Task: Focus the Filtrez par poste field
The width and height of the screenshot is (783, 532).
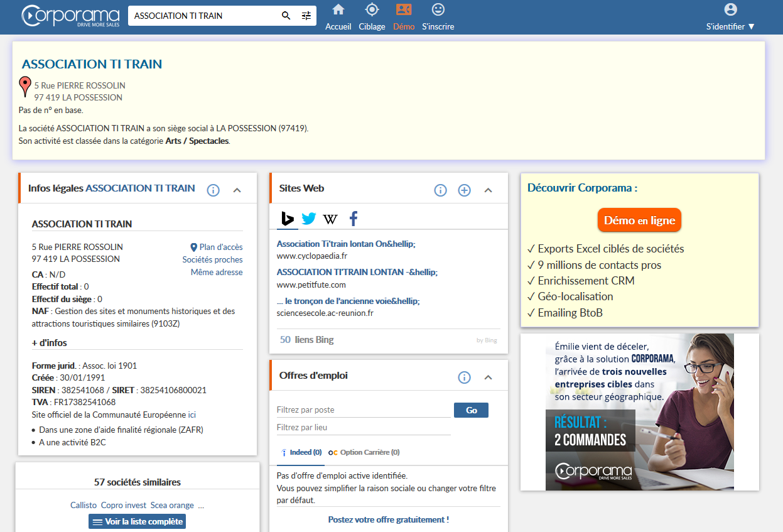Action: pos(364,410)
